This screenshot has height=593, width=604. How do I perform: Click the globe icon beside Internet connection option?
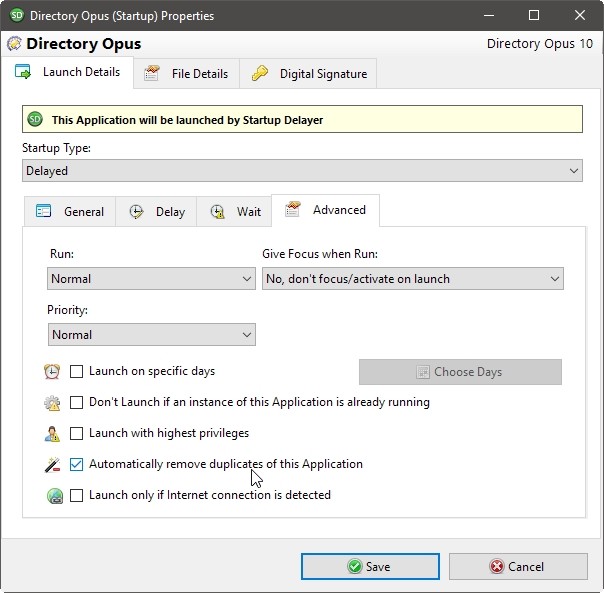55,496
